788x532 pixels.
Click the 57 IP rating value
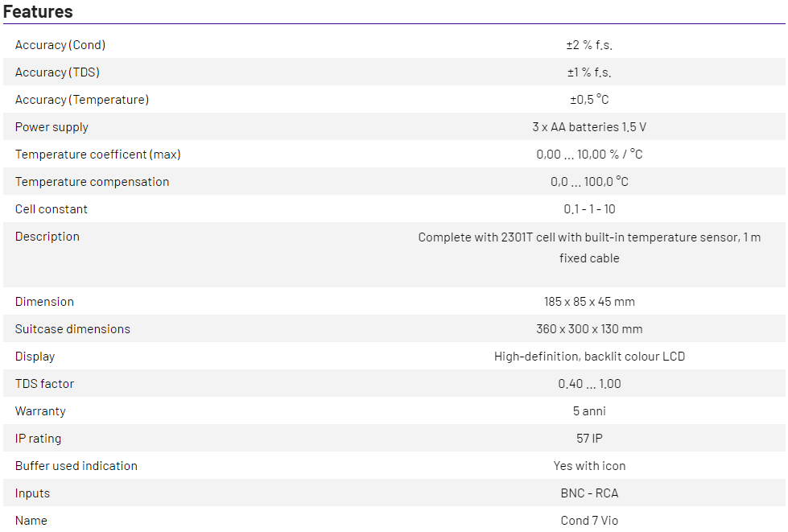click(x=589, y=439)
